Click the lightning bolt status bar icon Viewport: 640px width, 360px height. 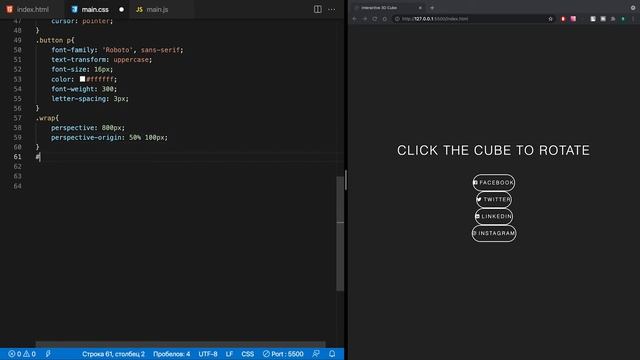click(48, 354)
